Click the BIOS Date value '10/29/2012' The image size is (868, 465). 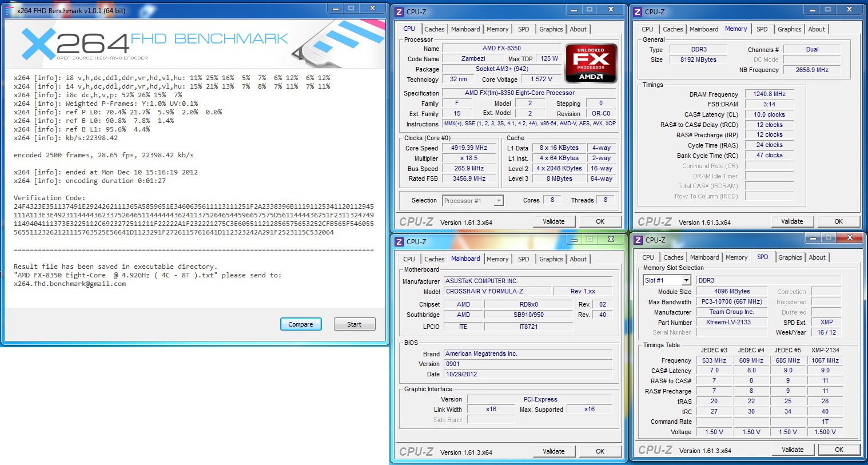pos(528,375)
